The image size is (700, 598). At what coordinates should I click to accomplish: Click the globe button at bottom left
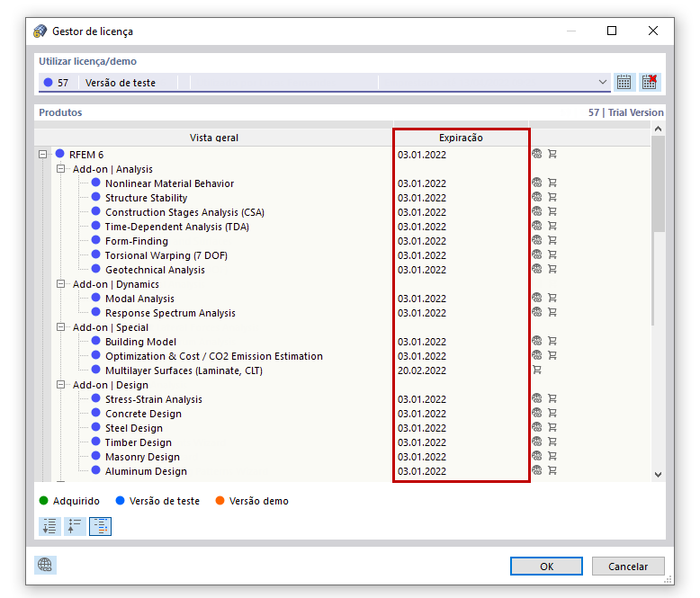pyautogui.click(x=45, y=565)
